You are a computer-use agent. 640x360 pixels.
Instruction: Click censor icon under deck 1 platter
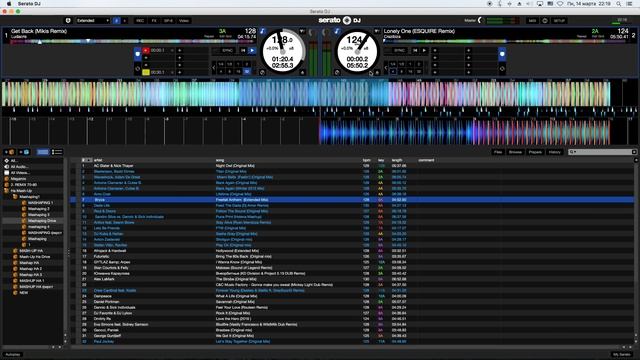[262, 72]
